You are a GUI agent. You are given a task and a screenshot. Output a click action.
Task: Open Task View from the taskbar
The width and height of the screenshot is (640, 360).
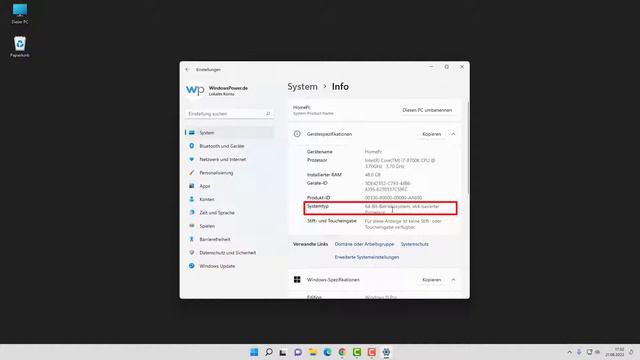point(283,352)
